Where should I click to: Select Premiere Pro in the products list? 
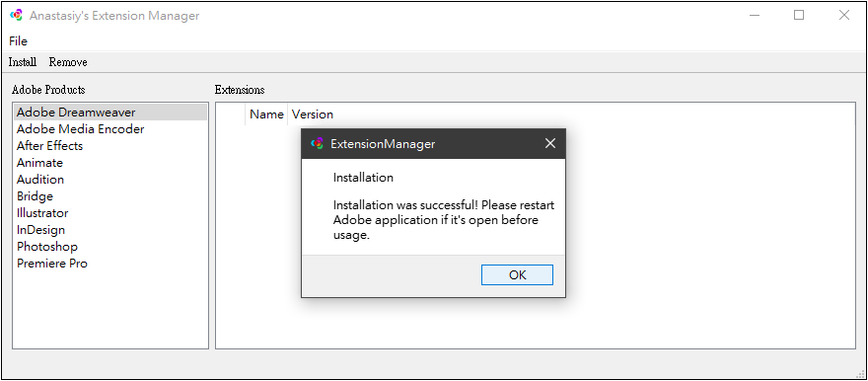point(110,263)
